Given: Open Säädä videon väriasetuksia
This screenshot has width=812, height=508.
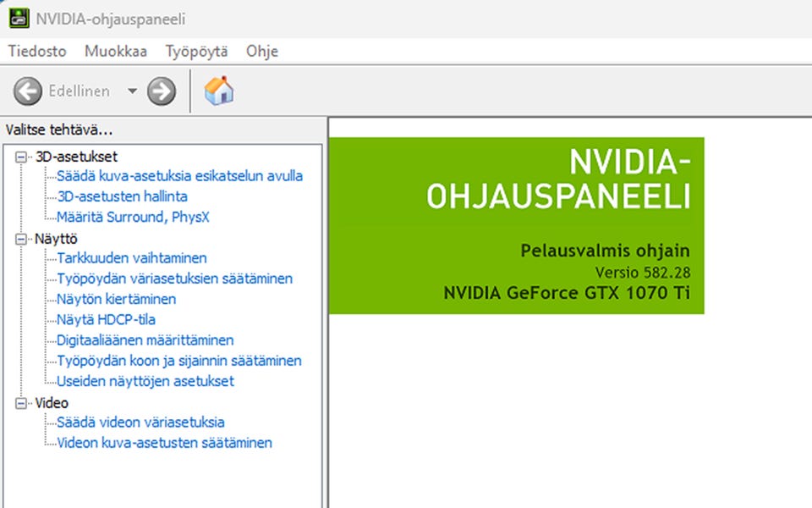Looking at the screenshot, I should pyautogui.click(x=141, y=422).
